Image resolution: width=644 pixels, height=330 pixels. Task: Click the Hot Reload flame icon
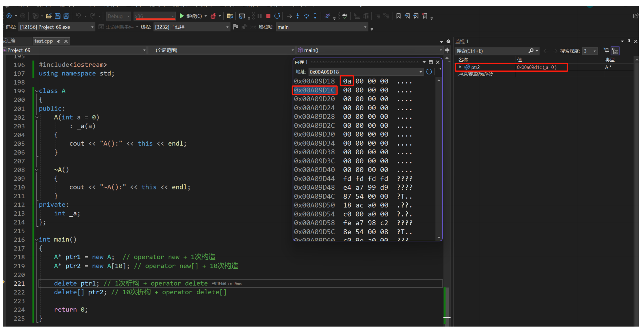(213, 16)
